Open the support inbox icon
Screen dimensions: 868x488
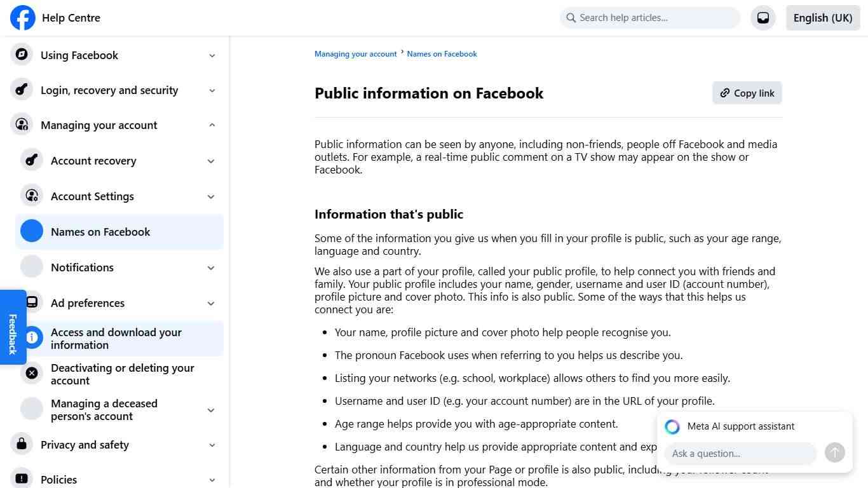coord(763,17)
